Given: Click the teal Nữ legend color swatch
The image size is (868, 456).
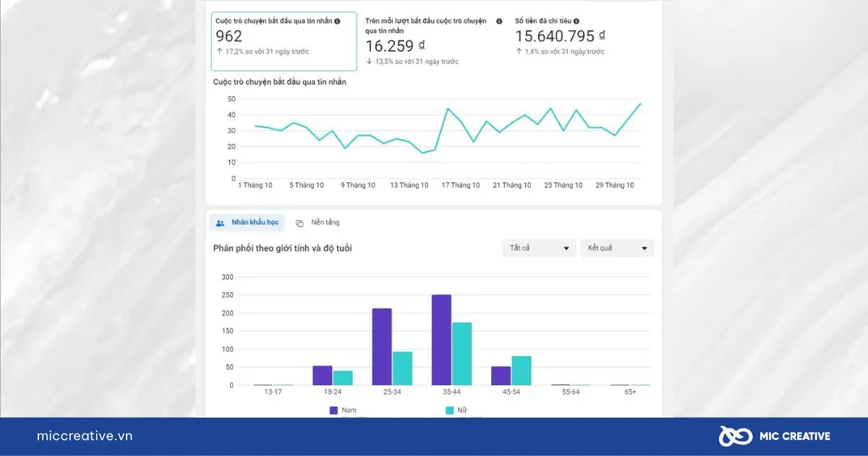Looking at the screenshot, I should click(449, 410).
